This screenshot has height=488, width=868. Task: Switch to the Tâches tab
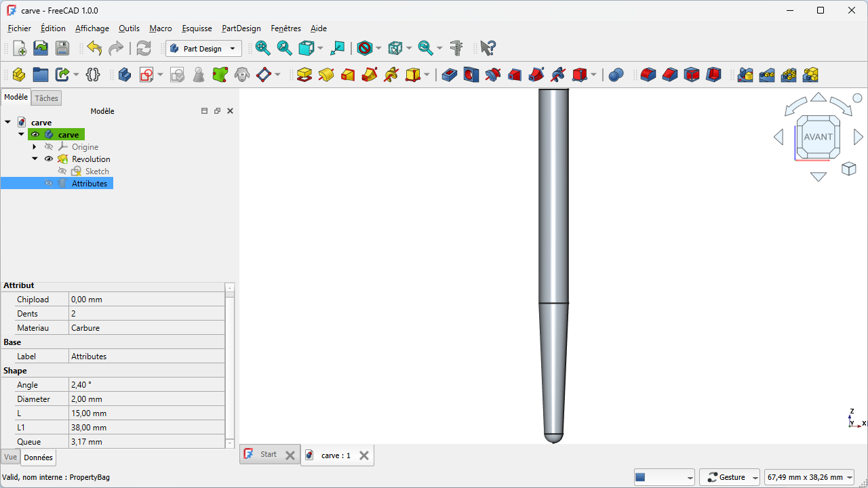pos(47,98)
